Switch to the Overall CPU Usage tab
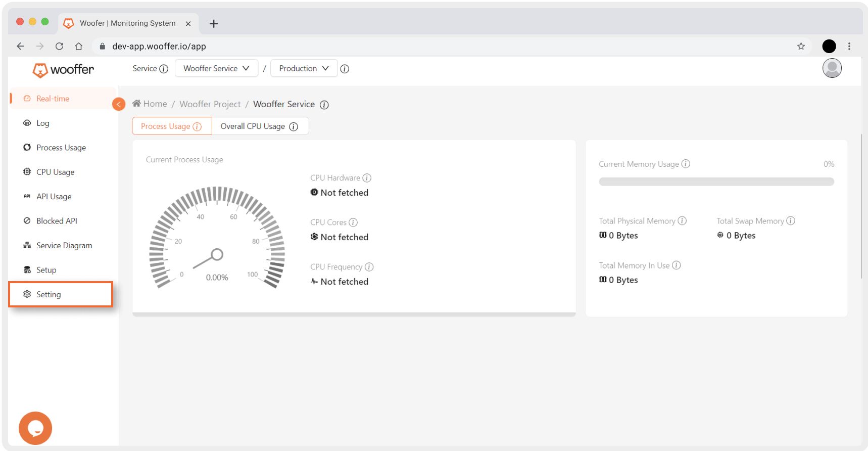The height and width of the screenshot is (451, 868). pos(260,126)
